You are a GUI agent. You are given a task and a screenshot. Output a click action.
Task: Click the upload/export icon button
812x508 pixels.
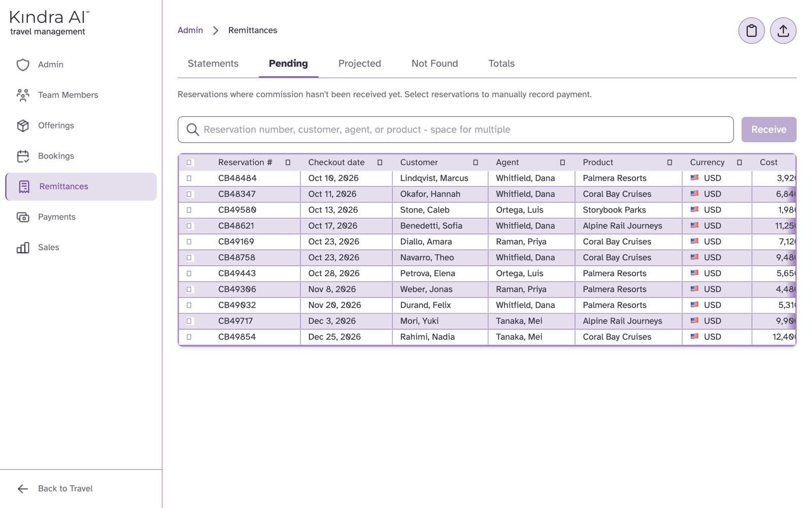coord(783,30)
